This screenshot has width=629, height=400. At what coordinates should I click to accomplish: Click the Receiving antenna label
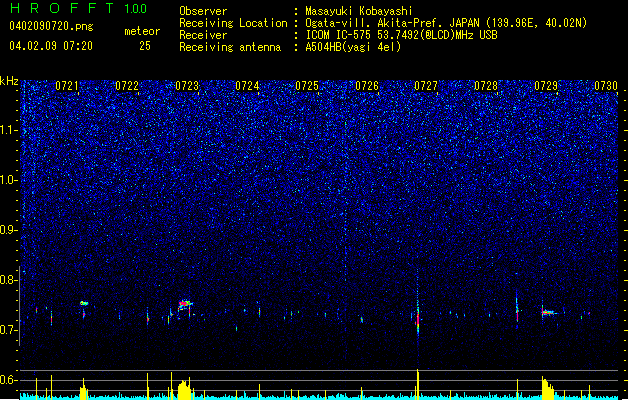[230, 47]
